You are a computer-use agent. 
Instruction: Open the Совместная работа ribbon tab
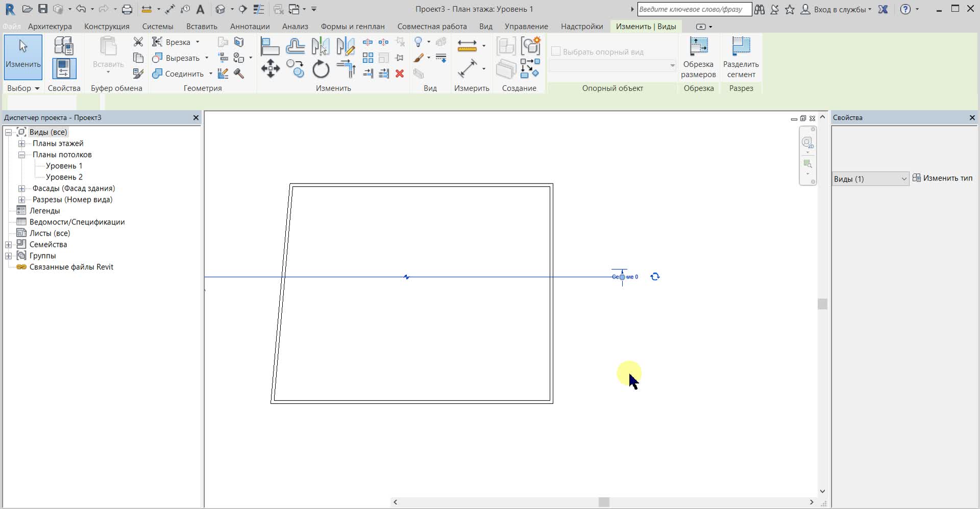[432, 26]
